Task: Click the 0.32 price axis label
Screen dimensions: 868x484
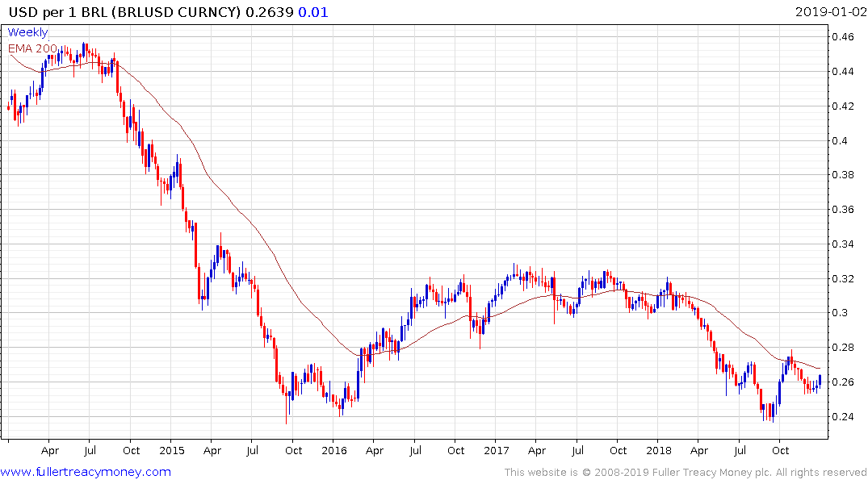Action: [842, 278]
